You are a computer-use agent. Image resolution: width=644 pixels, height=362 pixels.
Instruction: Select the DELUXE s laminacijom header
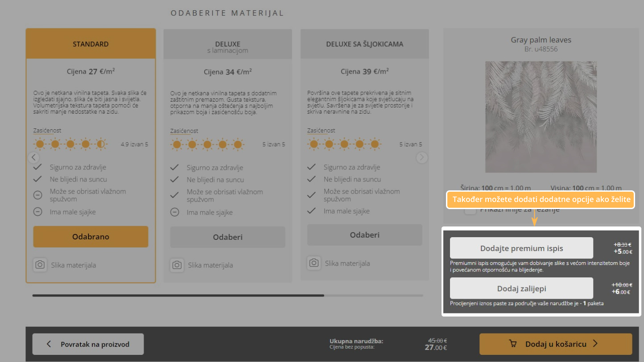227,45
